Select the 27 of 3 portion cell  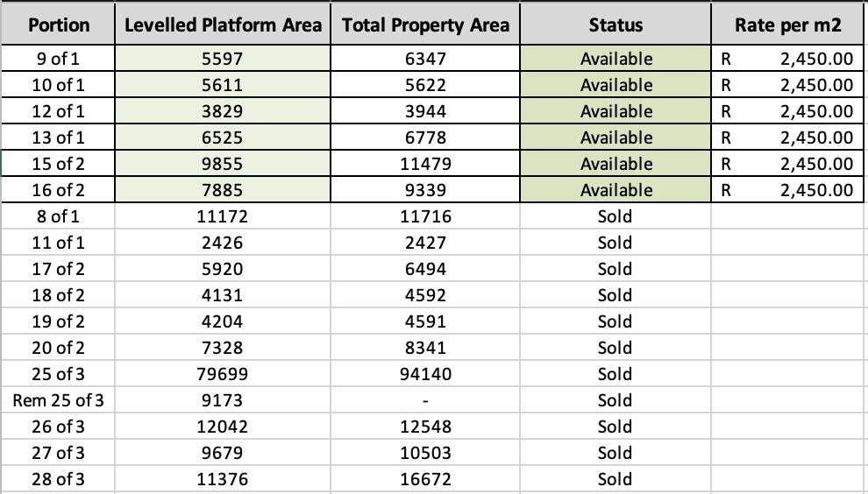(x=59, y=453)
